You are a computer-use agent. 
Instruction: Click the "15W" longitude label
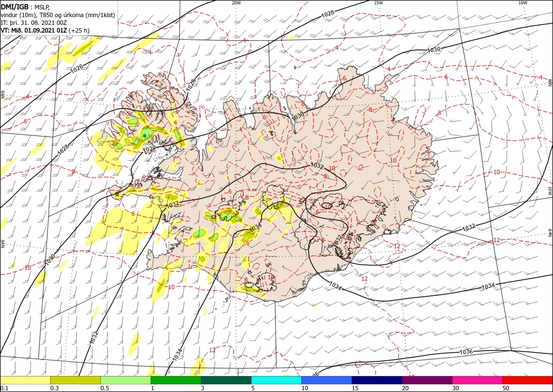pyautogui.click(x=378, y=3)
